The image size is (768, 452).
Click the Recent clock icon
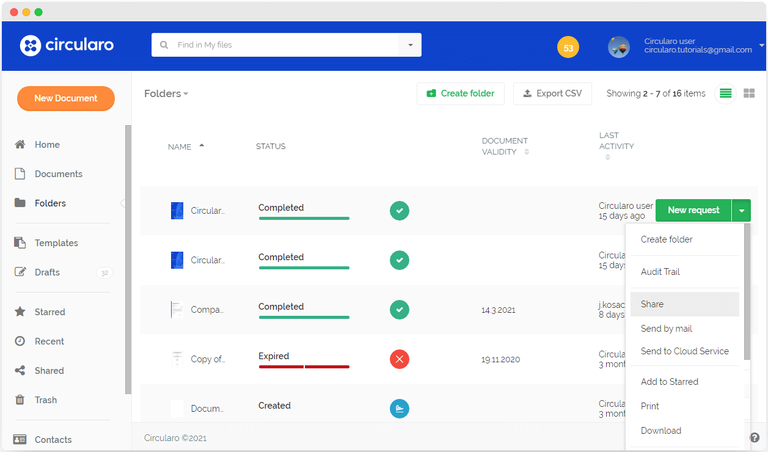point(20,341)
